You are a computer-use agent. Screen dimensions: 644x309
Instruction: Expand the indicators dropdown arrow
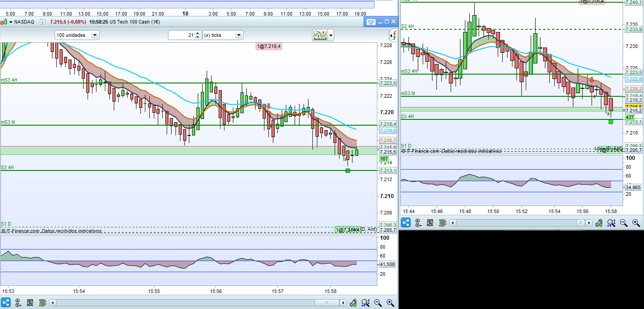coord(331,36)
